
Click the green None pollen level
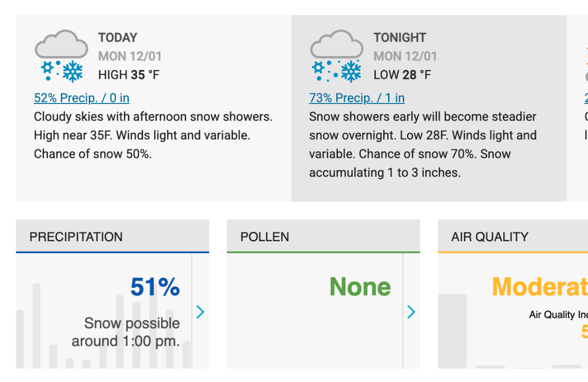point(360,287)
